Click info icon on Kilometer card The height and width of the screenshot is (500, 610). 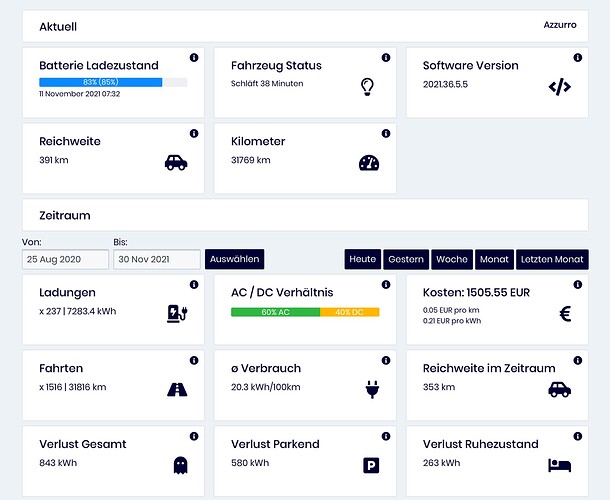[x=386, y=133]
